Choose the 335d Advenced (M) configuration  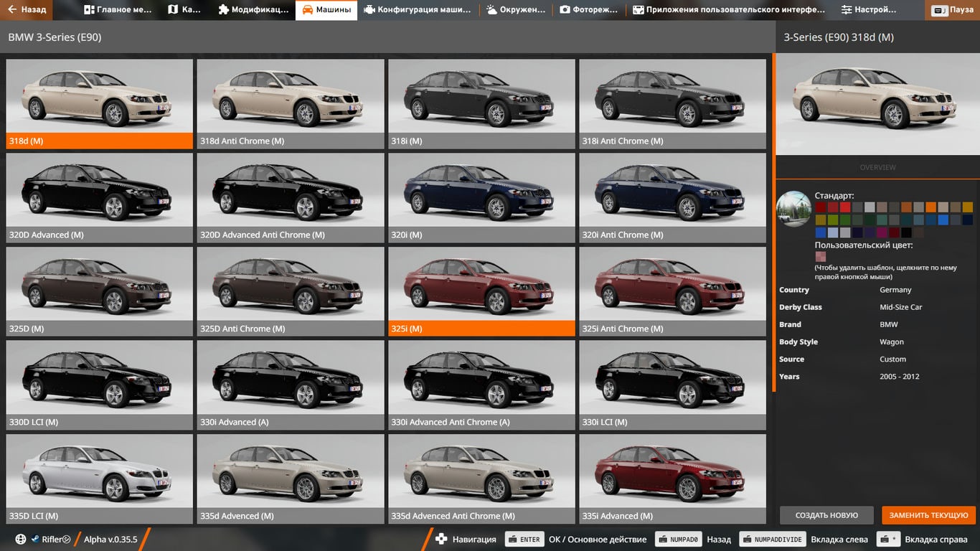291,479
